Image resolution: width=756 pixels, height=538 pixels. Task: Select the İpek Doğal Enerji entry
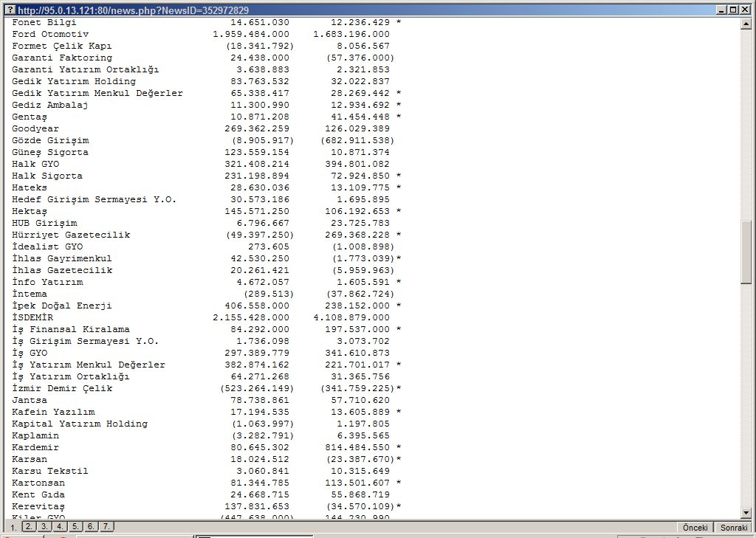(x=62, y=306)
